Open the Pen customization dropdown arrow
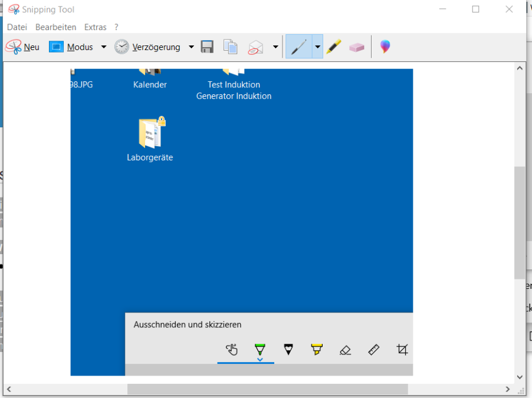 tap(318, 47)
